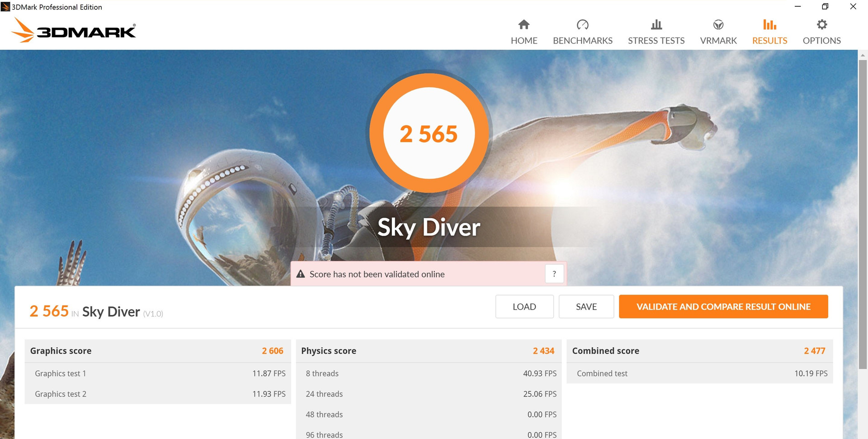This screenshot has height=439, width=868.
Task: Click the 24 threads row label
Action: (324, 394)
